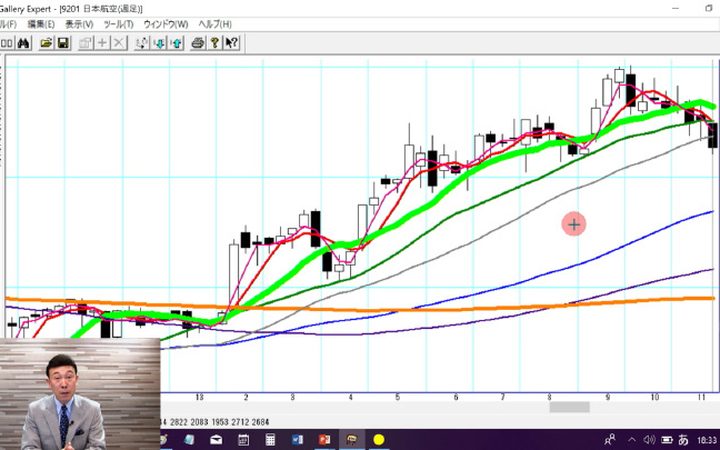Activate the context help pointer icon

[232, 43]
